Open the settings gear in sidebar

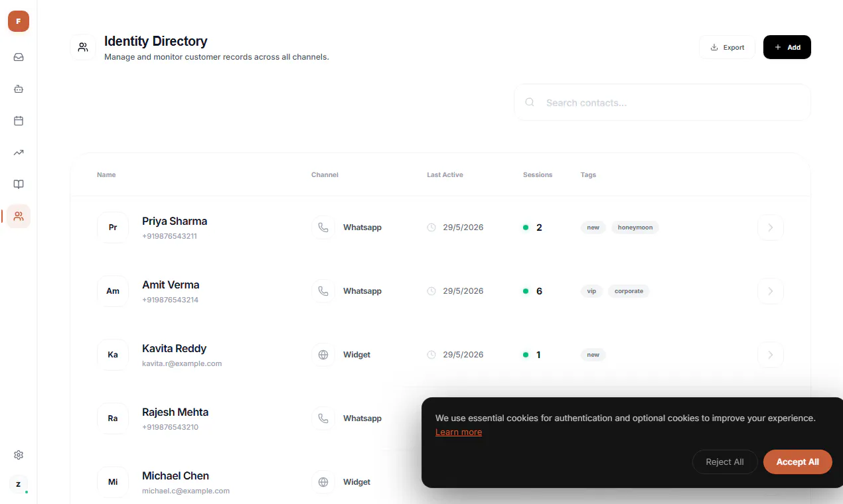click(x=19, y=455)
